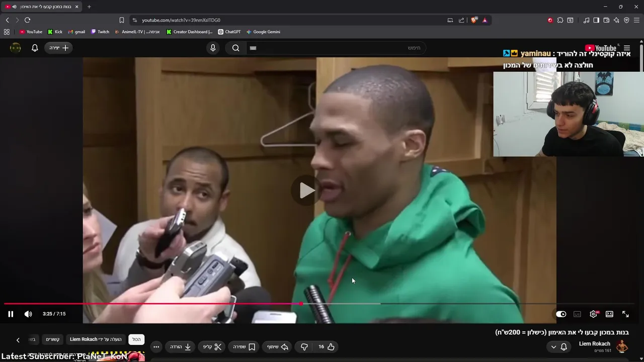
Task: Mute the tab audio speaker icon
Action: (x=14, y=7)
